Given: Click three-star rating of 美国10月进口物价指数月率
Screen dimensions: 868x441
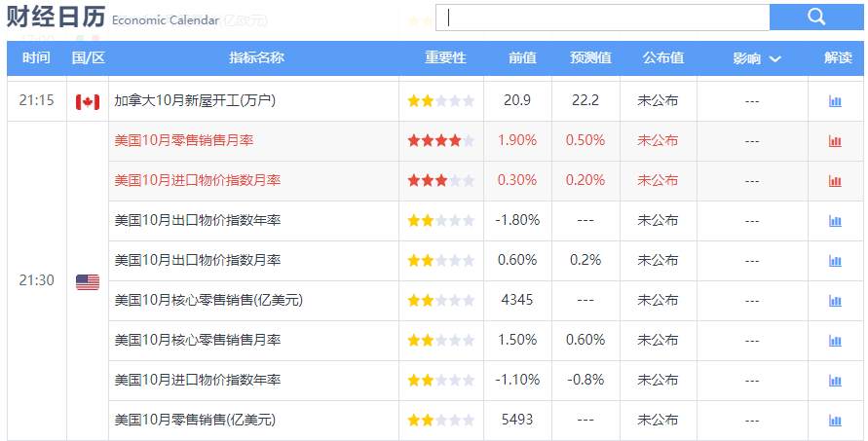Looking at the screenshot, I should click(441, 180).
